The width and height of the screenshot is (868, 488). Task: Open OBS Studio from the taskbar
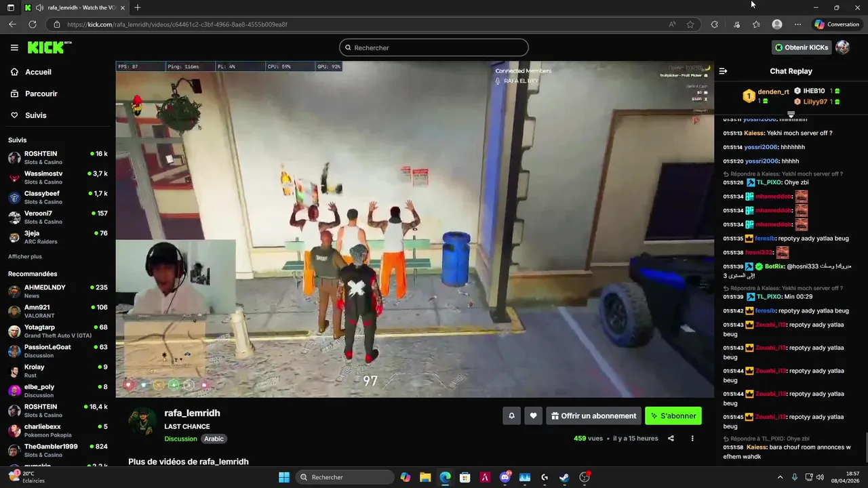pos(585,477)
